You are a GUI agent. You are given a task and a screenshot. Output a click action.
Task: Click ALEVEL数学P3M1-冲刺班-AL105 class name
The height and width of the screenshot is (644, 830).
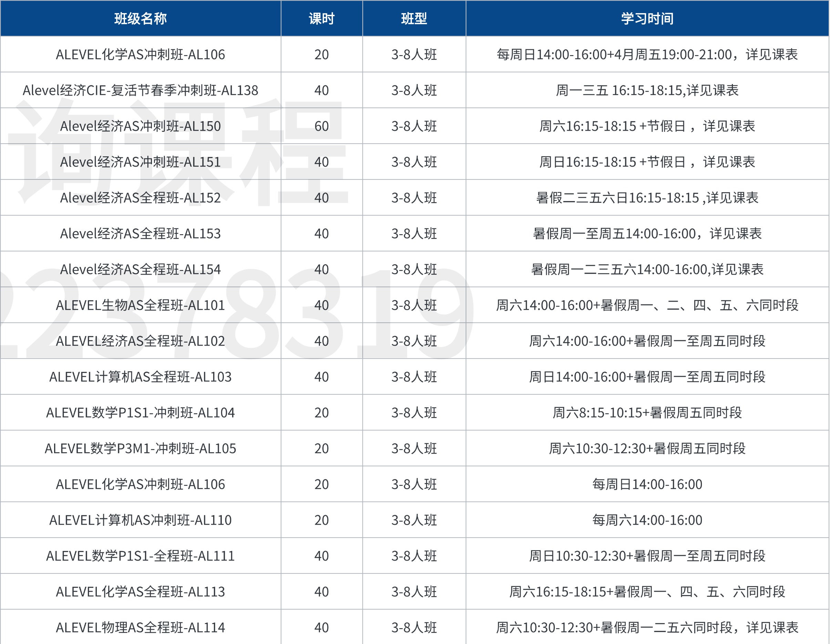point(140,448)
